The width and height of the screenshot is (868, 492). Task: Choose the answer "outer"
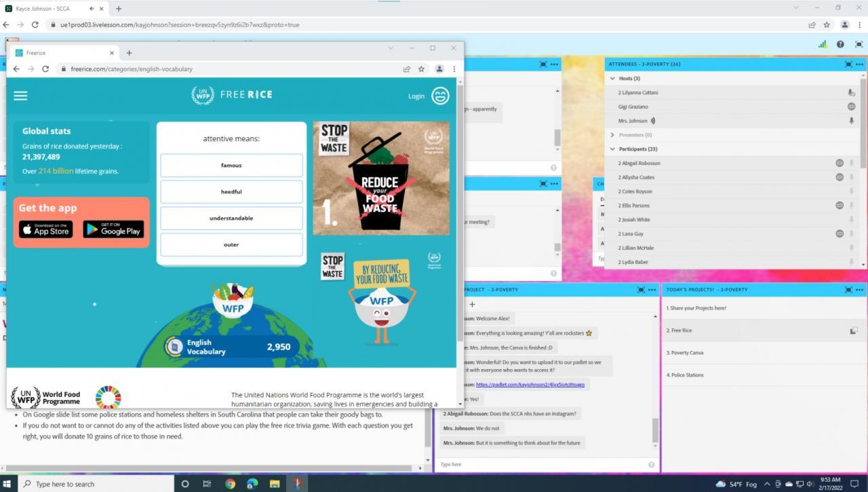point(231,245)
